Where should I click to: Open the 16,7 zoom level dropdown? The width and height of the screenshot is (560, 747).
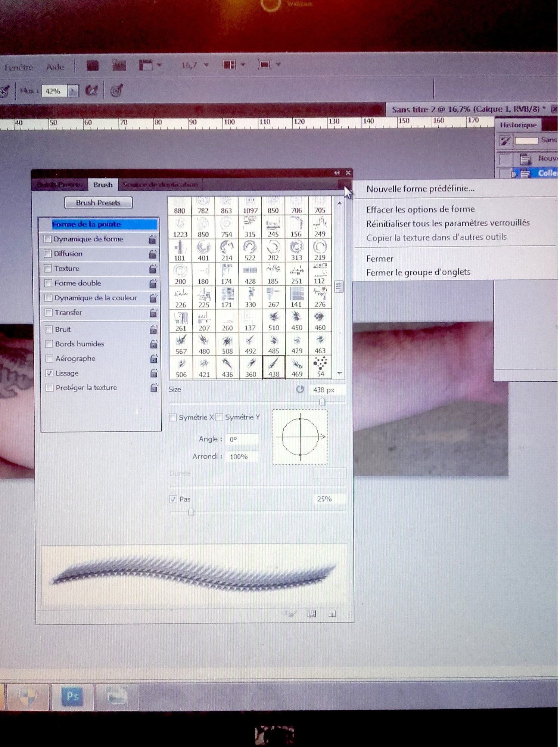pos(206,65)
